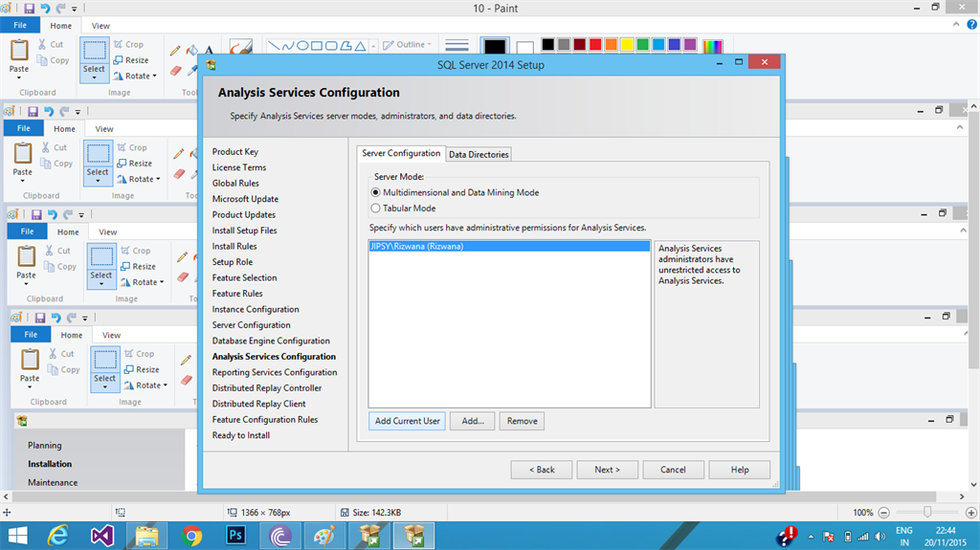Click Feature Selection step in setup list

pos(244,277)
